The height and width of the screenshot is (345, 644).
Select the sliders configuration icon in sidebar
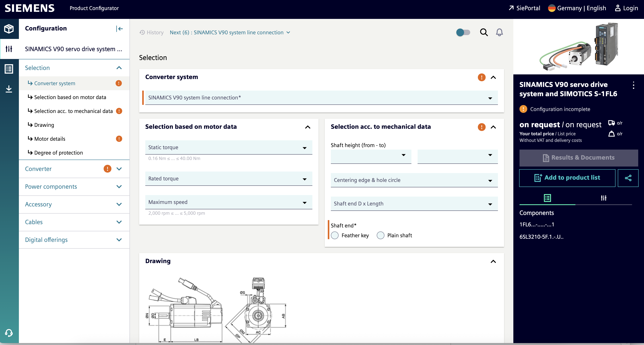9,49
